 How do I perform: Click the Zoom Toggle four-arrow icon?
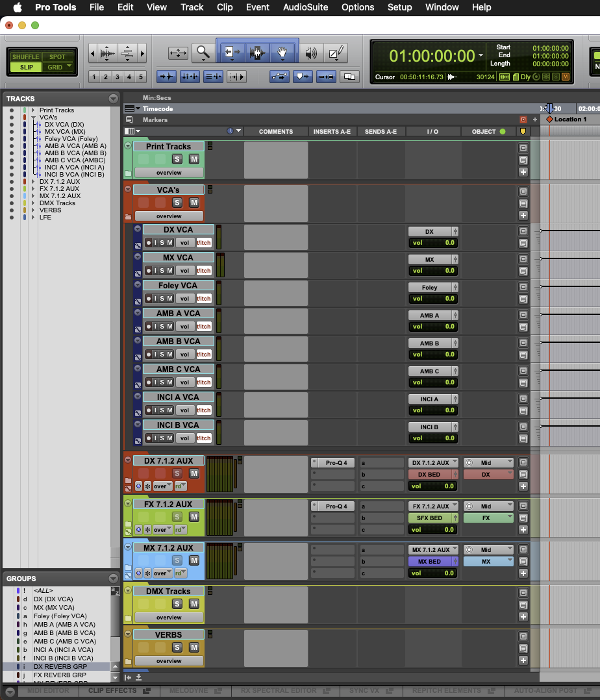[x=178, y=53]
